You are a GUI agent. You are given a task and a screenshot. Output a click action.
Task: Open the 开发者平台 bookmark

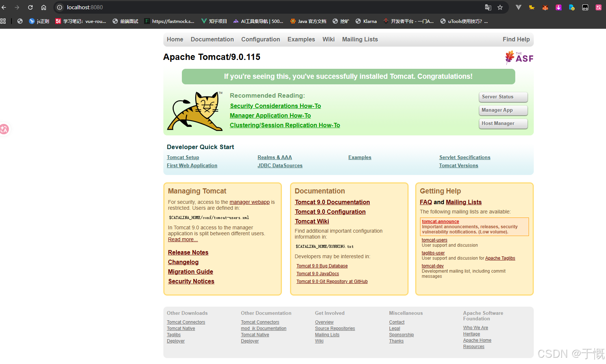pos(409,21)
